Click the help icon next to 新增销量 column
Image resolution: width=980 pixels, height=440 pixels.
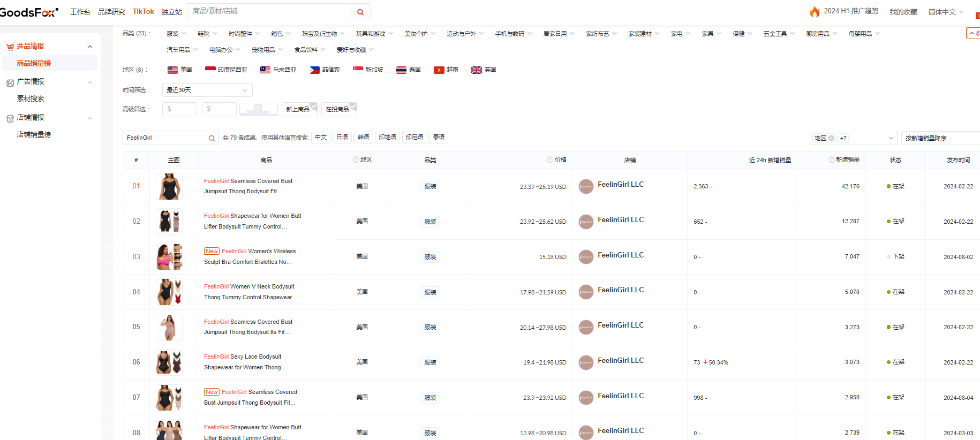pos(831,160)
